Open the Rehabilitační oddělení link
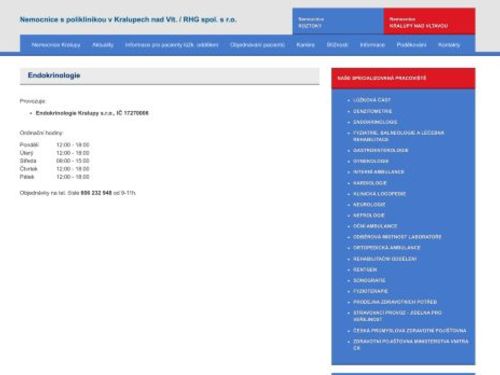 click(385, 259)
